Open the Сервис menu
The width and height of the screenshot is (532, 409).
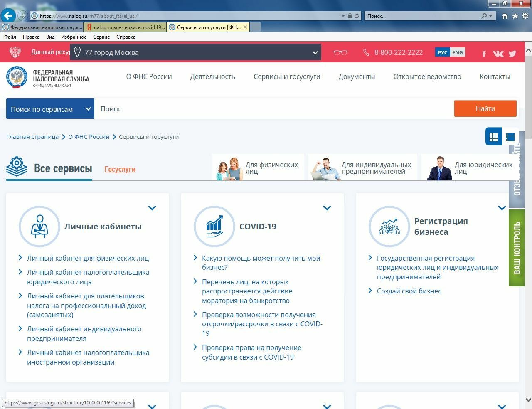pyautogui.click(x=101, y=37)
